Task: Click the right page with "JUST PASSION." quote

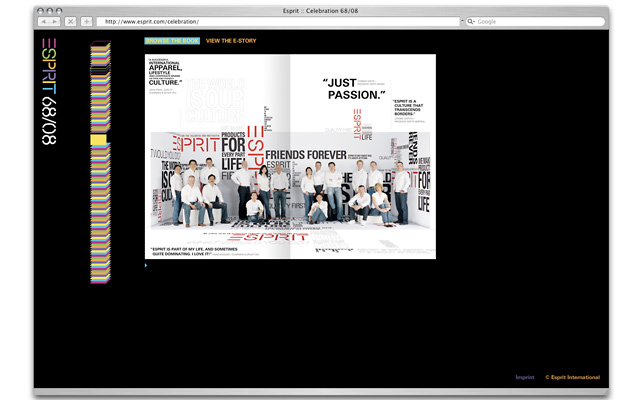Action: pos(363,156)
